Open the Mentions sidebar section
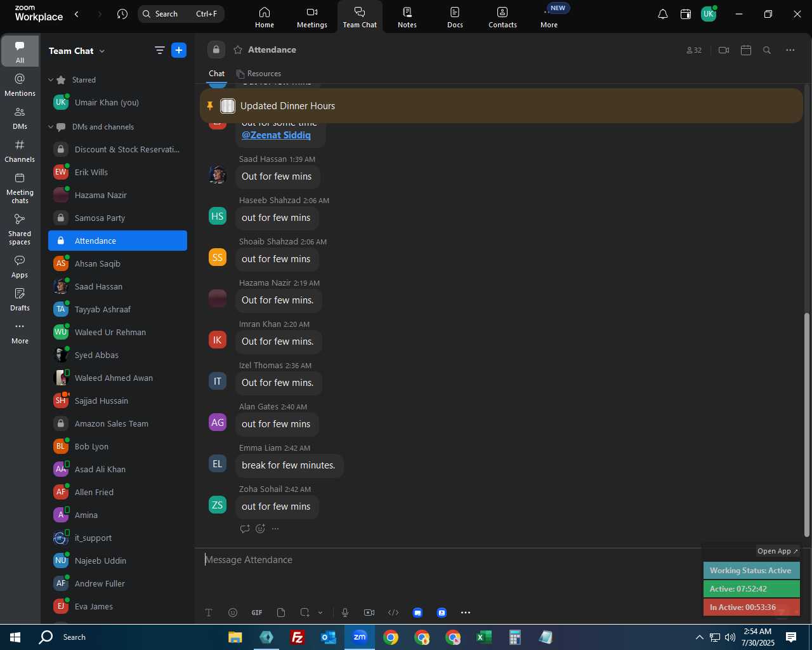Image resolution: width=812 pixels, height=650 pixels. coord(20,85)
